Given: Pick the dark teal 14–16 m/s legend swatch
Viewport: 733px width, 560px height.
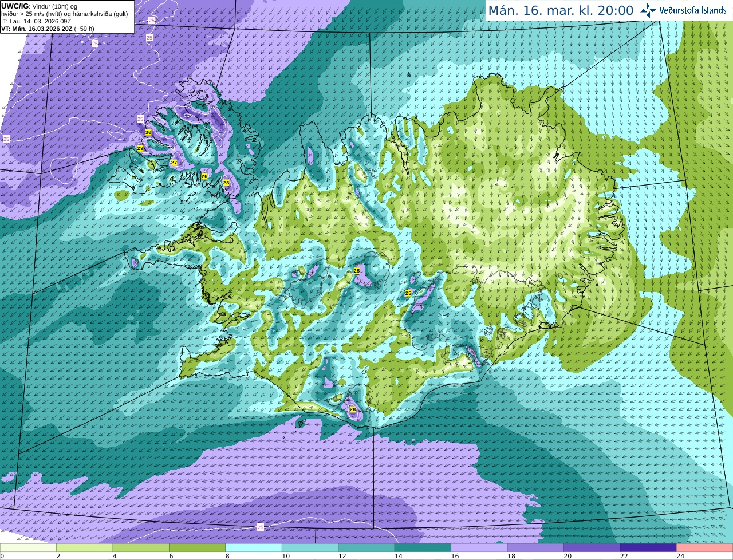Looking at the screenshot, I should click(x=423, y=548).
